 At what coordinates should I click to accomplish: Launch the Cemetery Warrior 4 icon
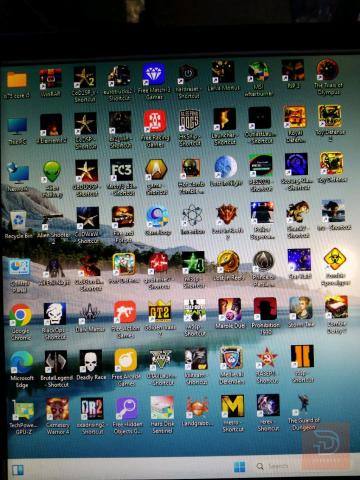[x=57, y=409]
